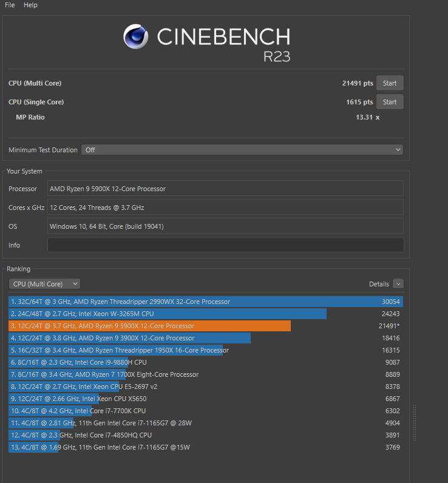This screenshot has height=483, width=448.
Task: Click the Details label in Ranking
Action: tap(379, 284)
